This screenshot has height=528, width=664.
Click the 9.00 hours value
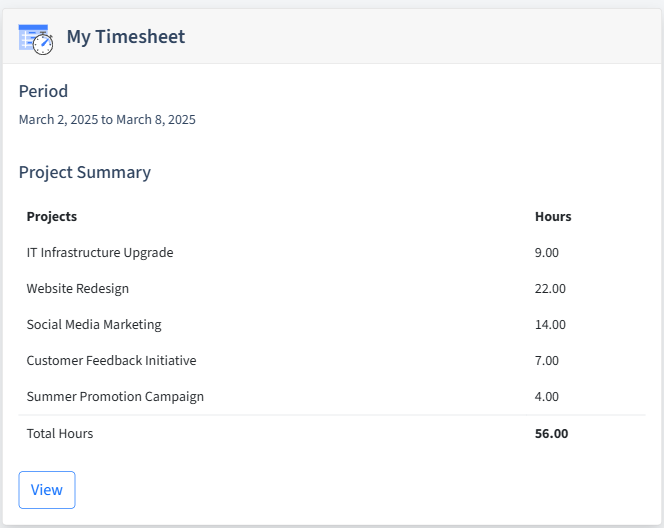(547, 252)
